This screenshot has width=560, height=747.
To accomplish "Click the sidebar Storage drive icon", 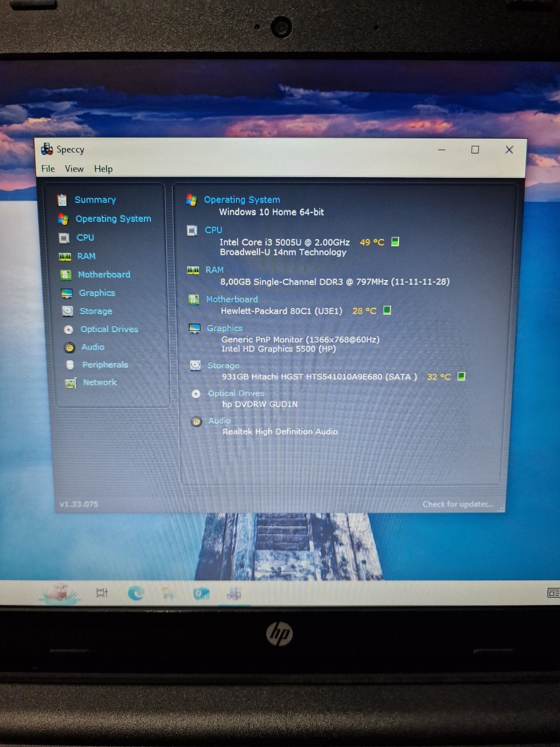I will [x=68, y=311].
